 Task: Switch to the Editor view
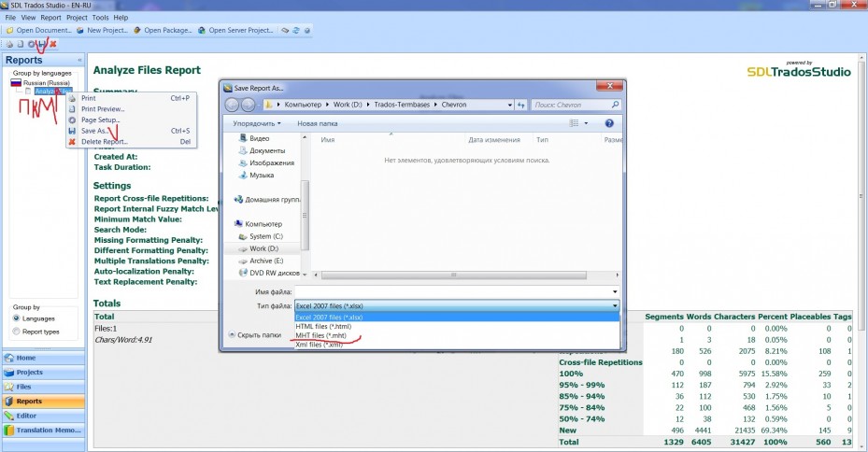[x=43, y=416]
